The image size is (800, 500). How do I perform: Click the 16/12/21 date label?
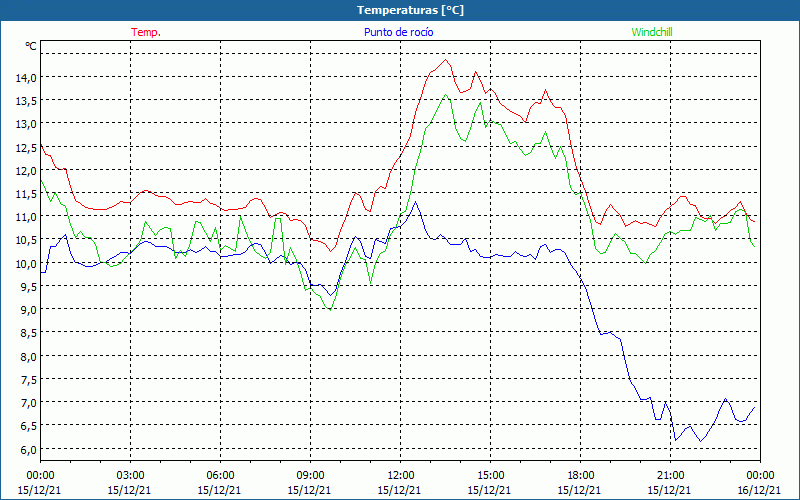[x=759, y=490]
